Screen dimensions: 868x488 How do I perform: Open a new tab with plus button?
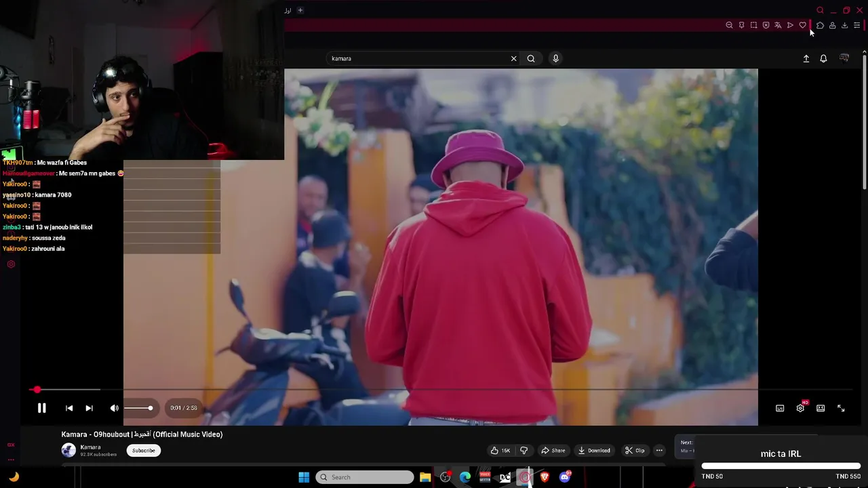tap(300, 10)
